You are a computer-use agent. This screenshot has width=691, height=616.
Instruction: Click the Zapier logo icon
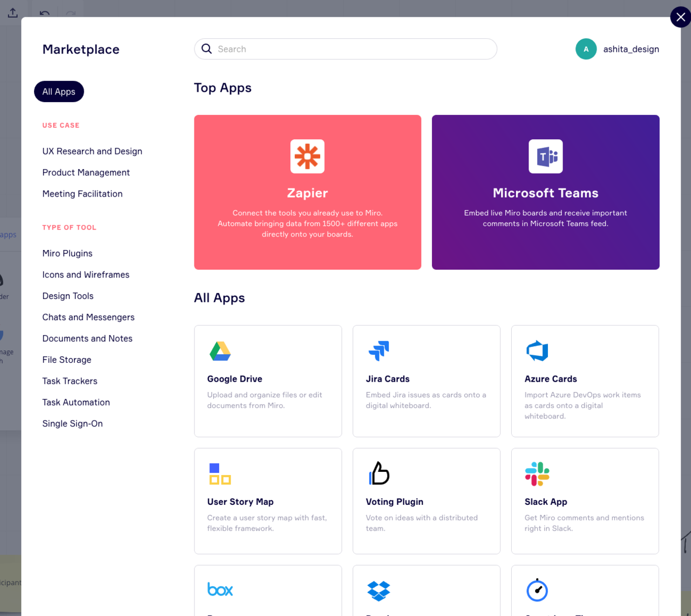point(307,157)
